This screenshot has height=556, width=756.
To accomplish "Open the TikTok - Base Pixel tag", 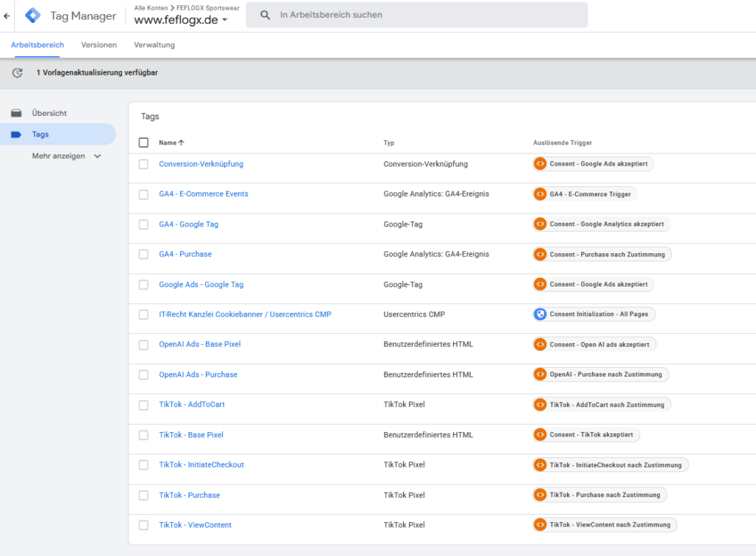I will pyautogui.click(x=191, y=435).
